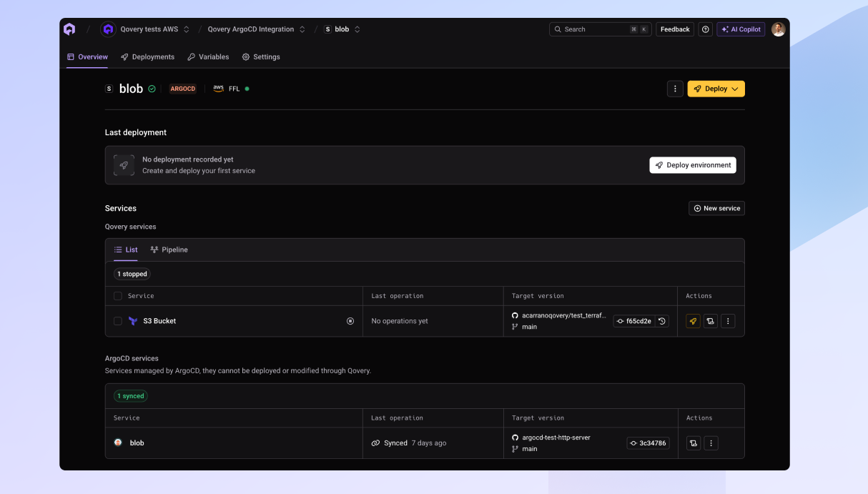Open the help question mark icon
The width and height of the screenshot is (868, 494).
tap(706, 29)
